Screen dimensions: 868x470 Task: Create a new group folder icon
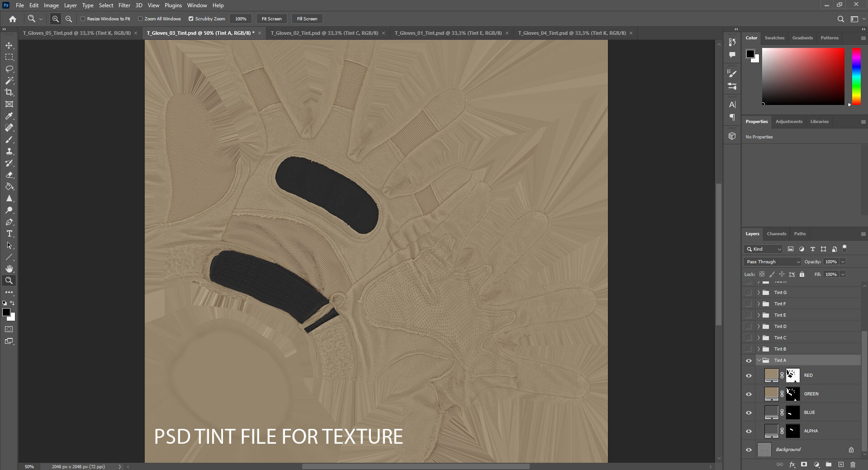coord(828,465)
